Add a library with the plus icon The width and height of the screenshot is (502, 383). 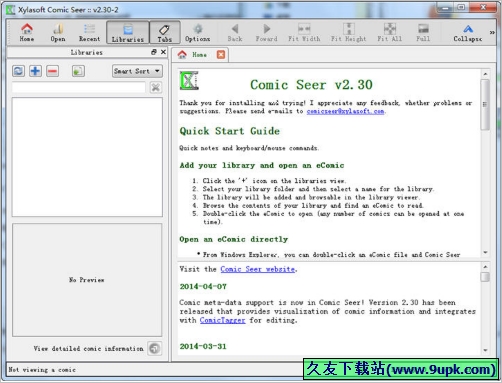pyautogui.click(x=35, y=71)
